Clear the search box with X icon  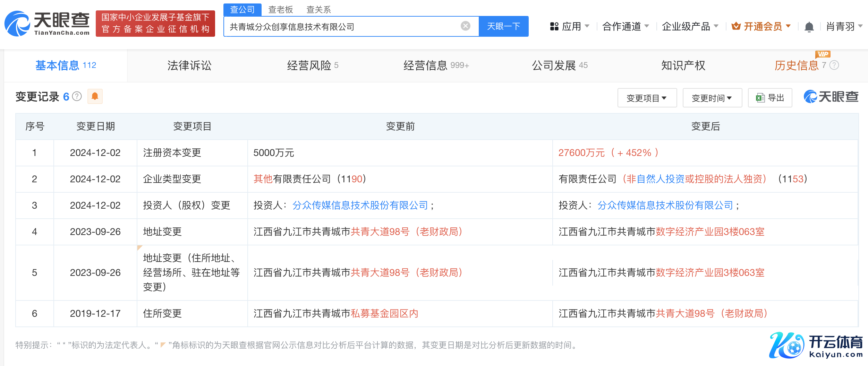point(465,26)
